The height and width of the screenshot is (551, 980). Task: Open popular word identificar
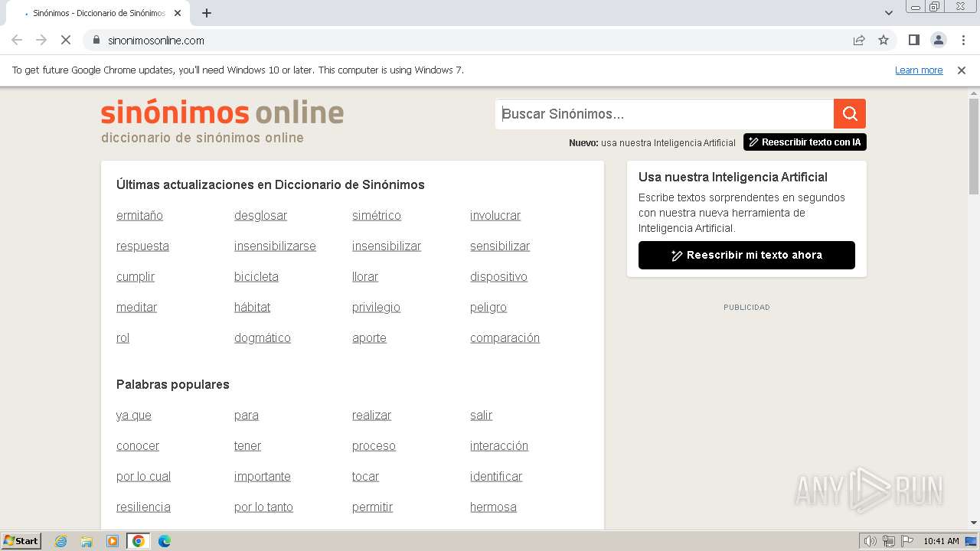[496, 477]
